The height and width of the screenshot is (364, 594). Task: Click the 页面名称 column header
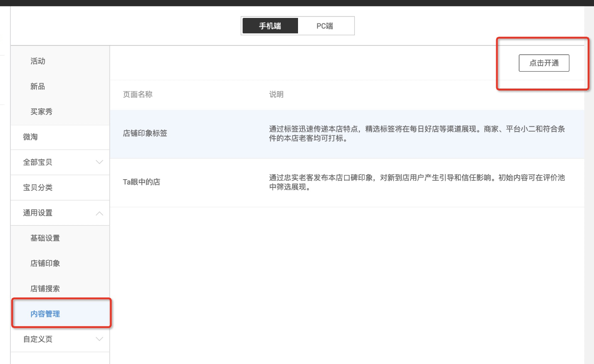138,95
